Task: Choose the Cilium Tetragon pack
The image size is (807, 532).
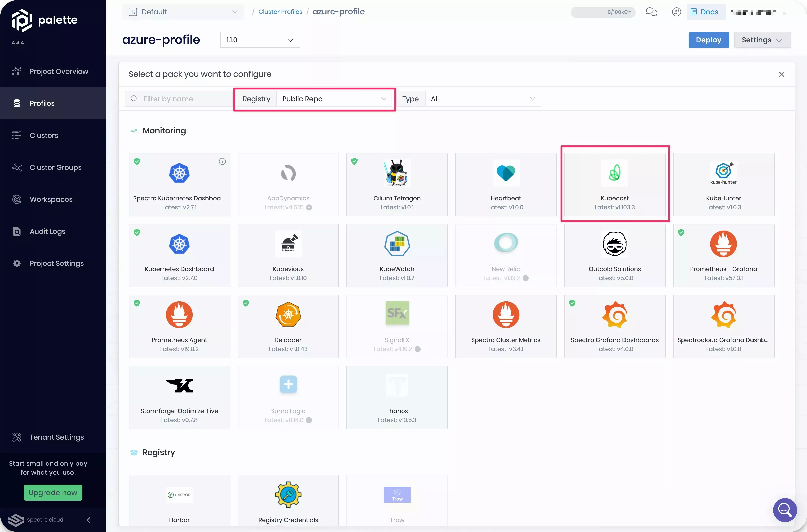Action: click(397, 184)
